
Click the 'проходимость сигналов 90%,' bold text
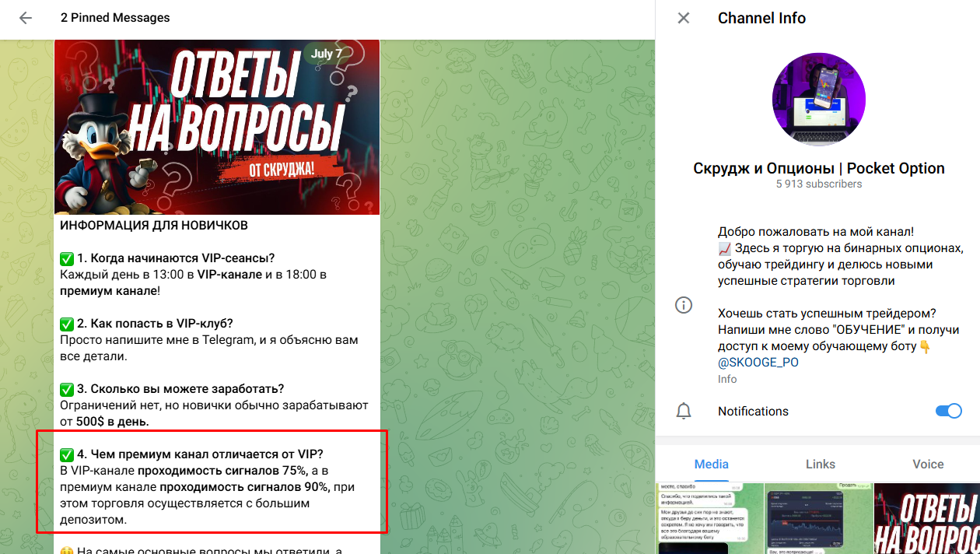pos(245,487)
